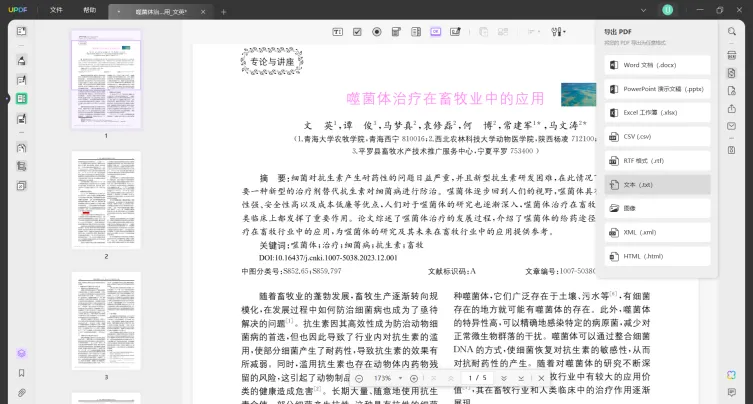Open the OCR recognize text tool
Screen dimensions: 753x404
(x=731, y=55)
